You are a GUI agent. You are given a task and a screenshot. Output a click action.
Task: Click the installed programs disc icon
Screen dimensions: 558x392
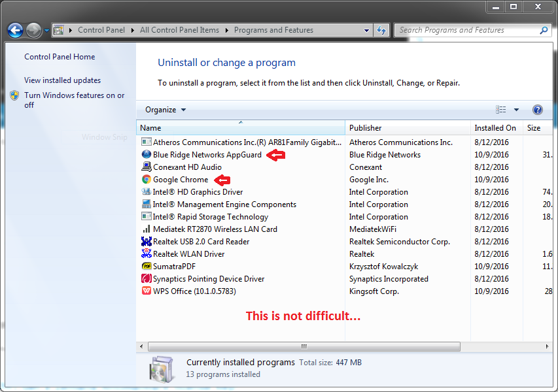point(162,369)
